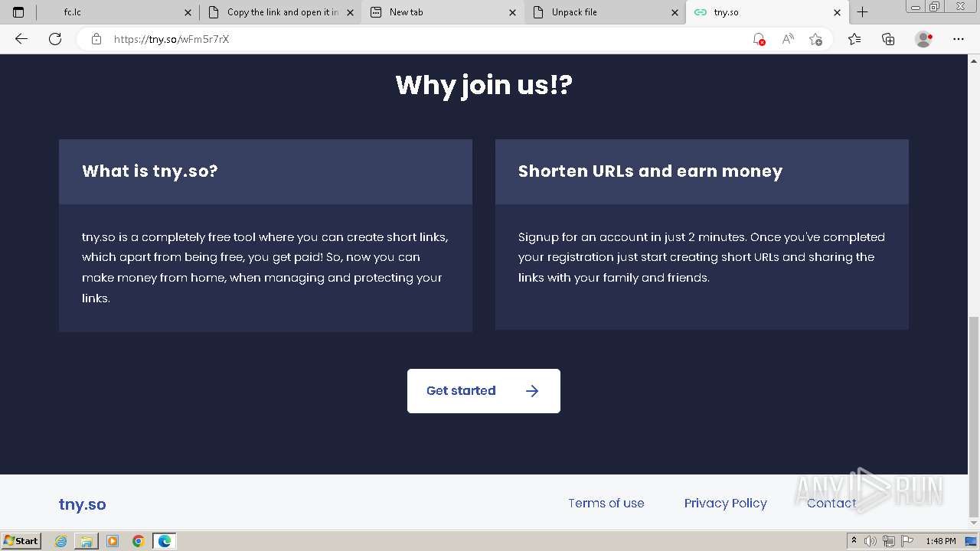The image size is (980, 551).
Task: Open Google Chrome from taskbar
Action: click(139, 541)
